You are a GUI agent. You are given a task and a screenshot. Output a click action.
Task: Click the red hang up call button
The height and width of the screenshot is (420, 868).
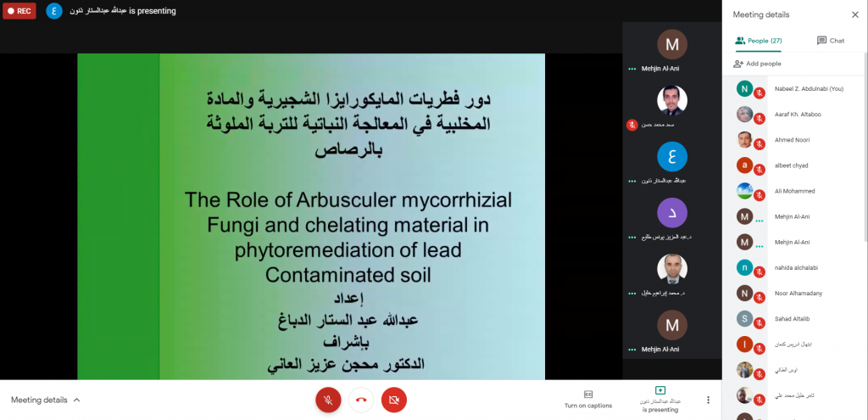click(361, 400)
